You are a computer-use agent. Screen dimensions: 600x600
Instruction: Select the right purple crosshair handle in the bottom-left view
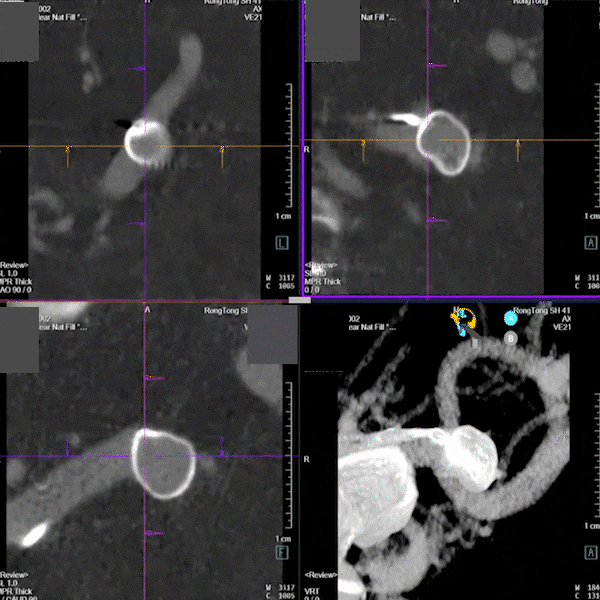pos(222,445)
